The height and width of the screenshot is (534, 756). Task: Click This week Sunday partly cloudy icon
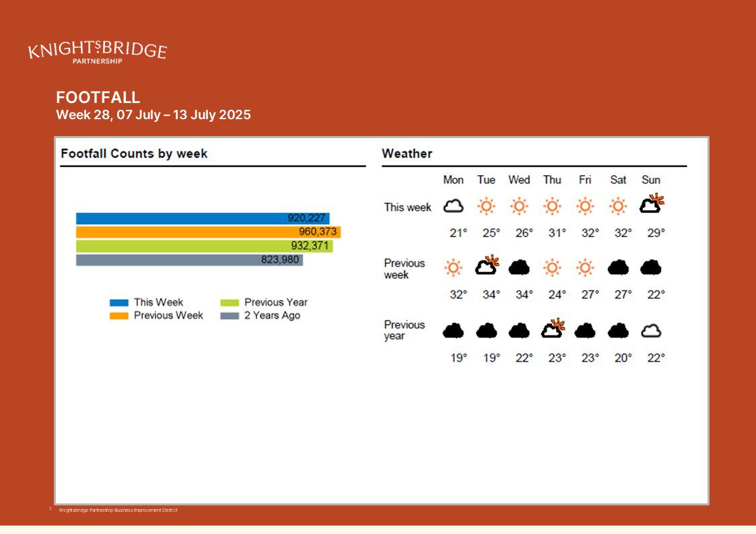click(652, 203)
